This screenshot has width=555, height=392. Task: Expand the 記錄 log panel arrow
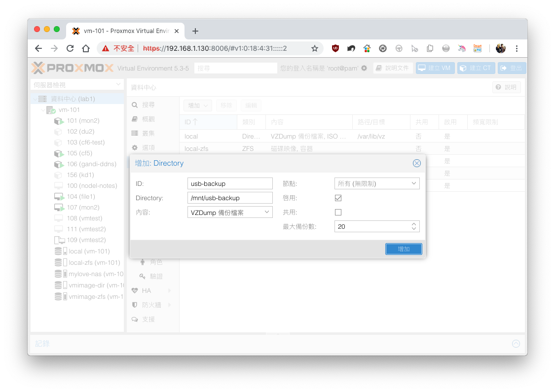(x=516, y=344)
